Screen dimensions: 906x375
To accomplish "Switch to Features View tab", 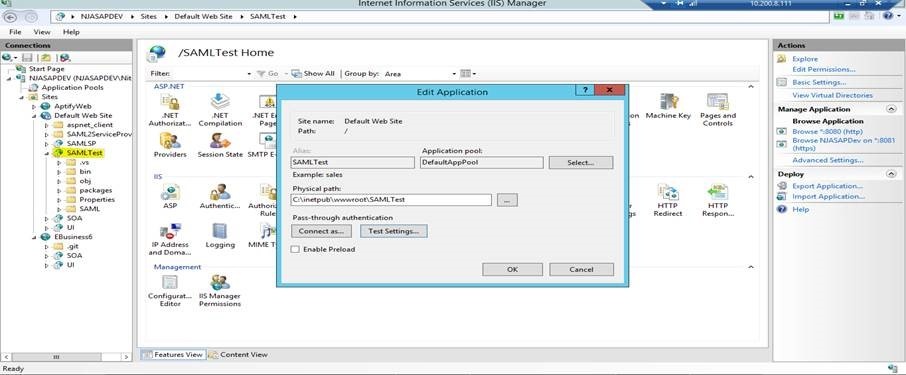I will (172, 354).
